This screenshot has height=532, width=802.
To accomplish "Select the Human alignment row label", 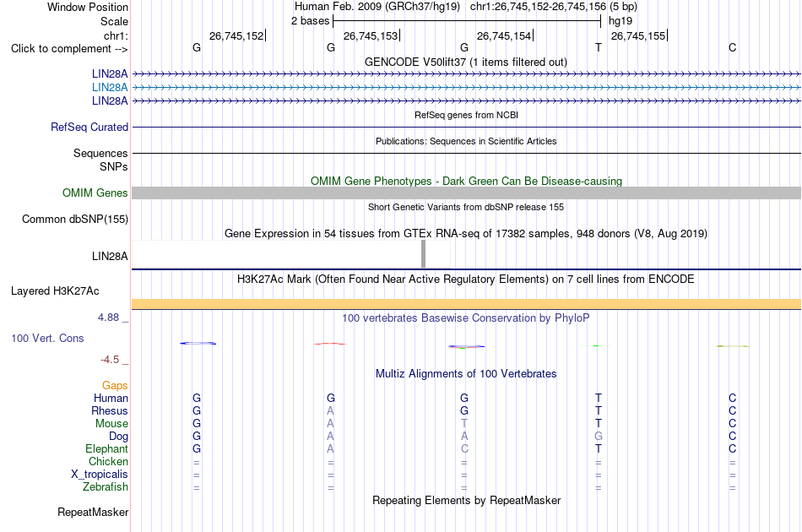I will (x=111, y=398).
